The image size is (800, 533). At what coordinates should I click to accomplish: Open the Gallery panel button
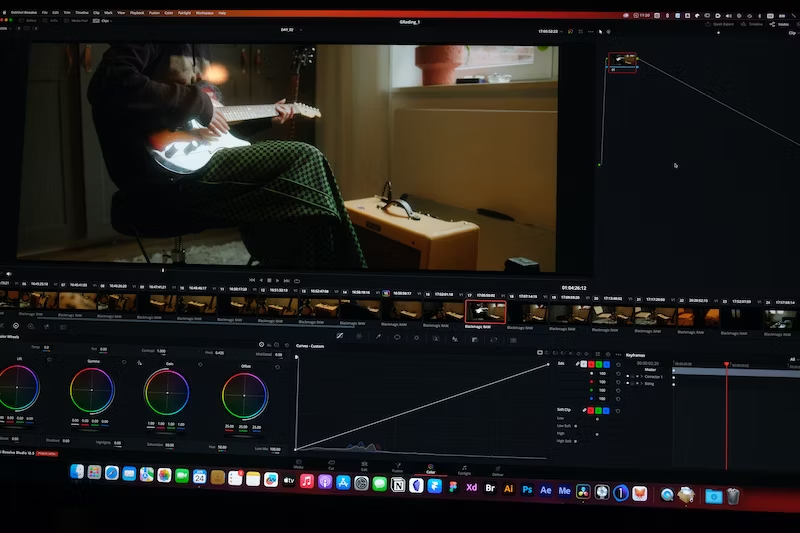click(28, 20)
